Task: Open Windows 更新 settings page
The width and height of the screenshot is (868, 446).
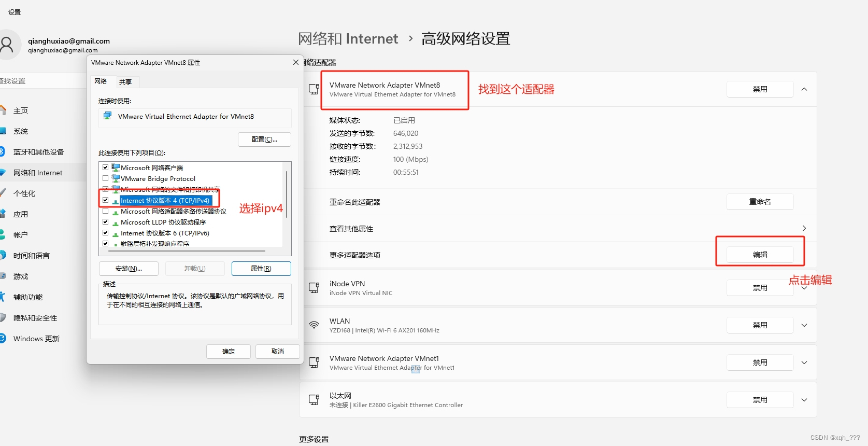Action: 36,339
